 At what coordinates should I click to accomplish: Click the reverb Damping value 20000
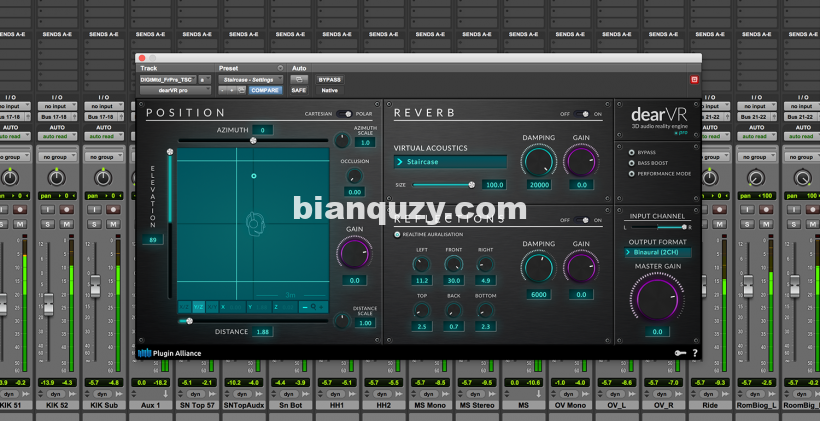tap(539, 185)
